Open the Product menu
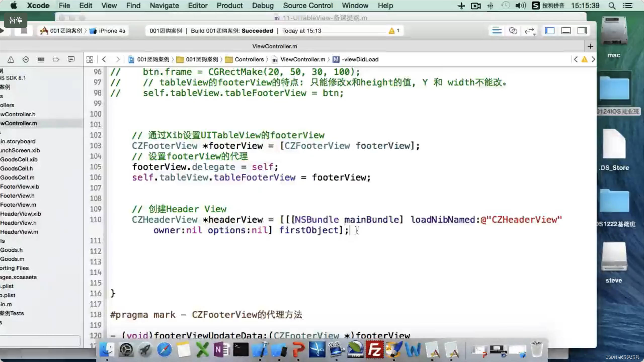The height and width of the screenshot is (362, 644). 230,6
